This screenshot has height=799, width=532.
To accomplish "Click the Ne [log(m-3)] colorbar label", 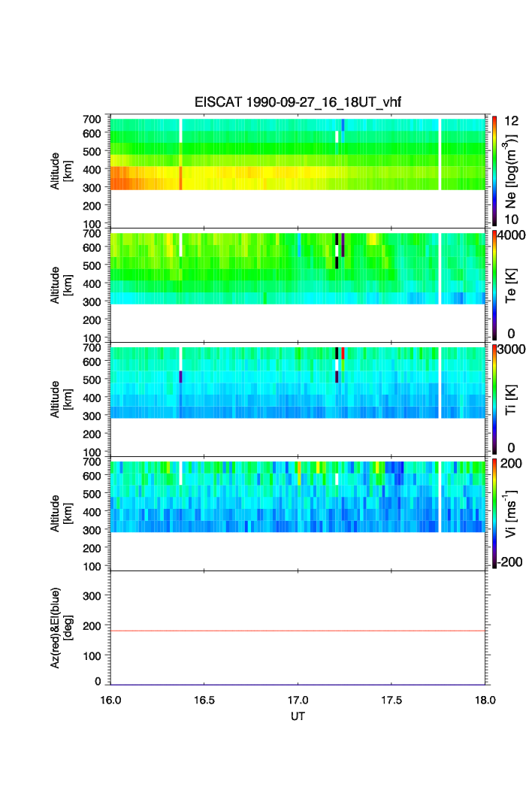I will 511,171.
